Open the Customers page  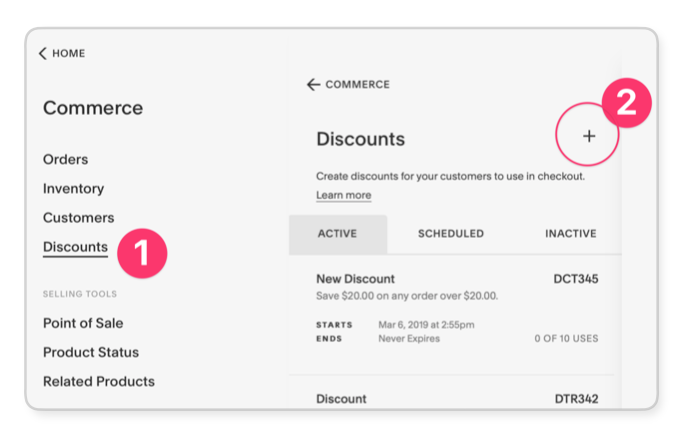click(78, 217)
